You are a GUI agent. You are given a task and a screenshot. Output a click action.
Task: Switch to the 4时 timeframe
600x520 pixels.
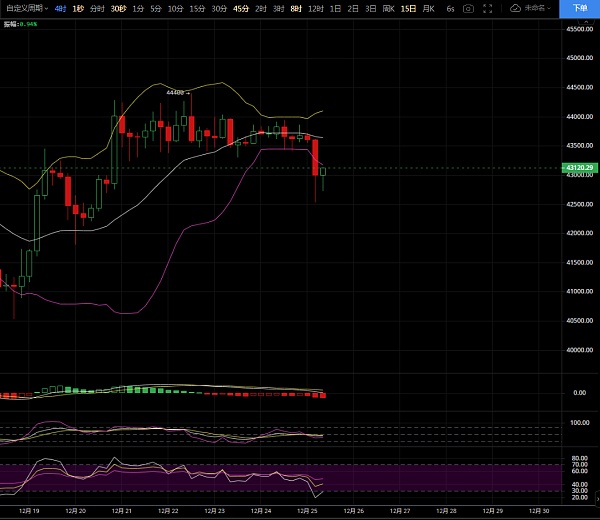61,8
